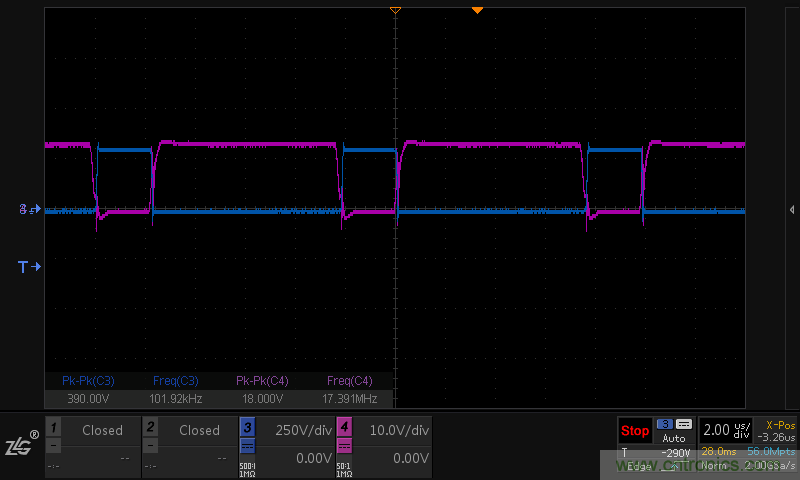Click the channel 3 coupling icon
The width and height of the screenshot is (800, 480).
[x=247, y=445]
